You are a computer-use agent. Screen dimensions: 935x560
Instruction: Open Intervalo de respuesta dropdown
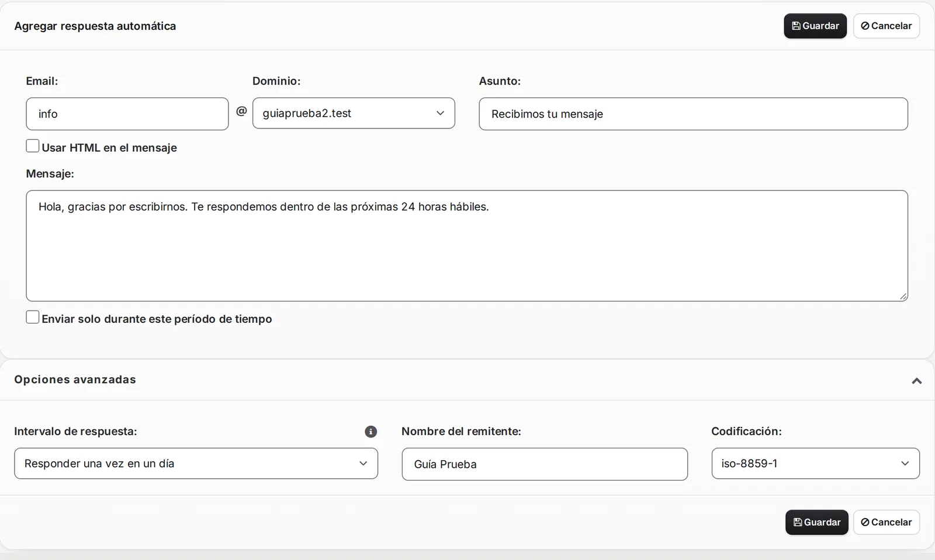point(196,464)
